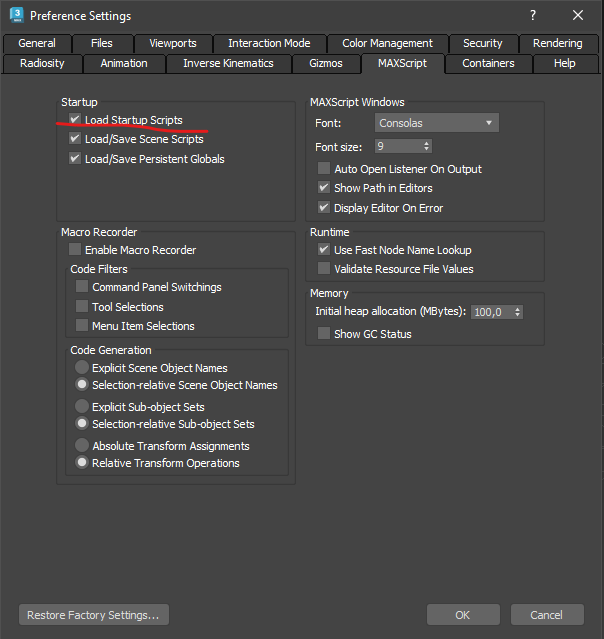Viewport: 604px width, 639px height.
Task: Select Selection-relative Scene Object Names radio
Action: [82, 384]
